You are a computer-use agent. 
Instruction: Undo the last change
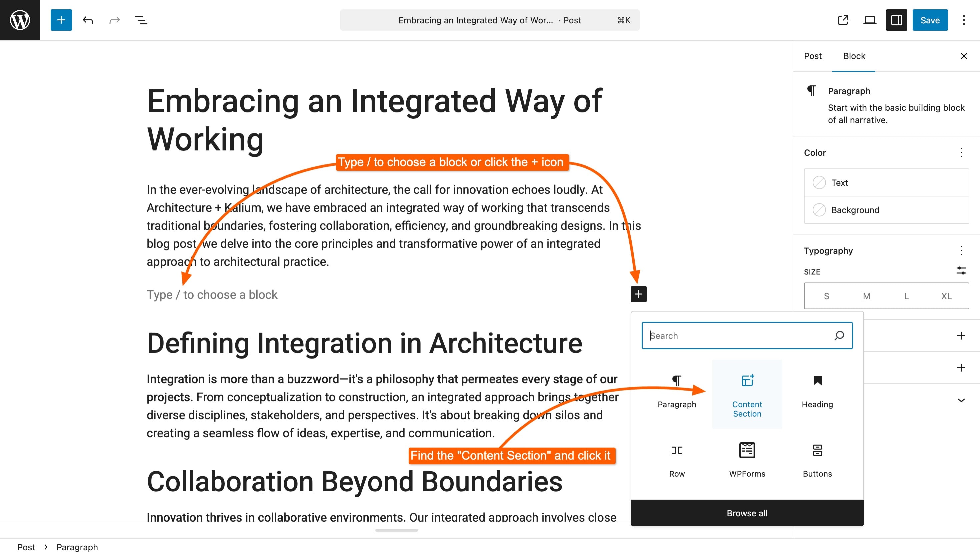[88, 20]
